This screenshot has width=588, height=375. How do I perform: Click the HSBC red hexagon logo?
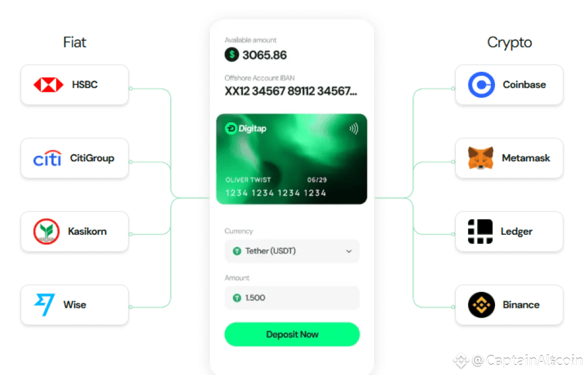(48, 85)
